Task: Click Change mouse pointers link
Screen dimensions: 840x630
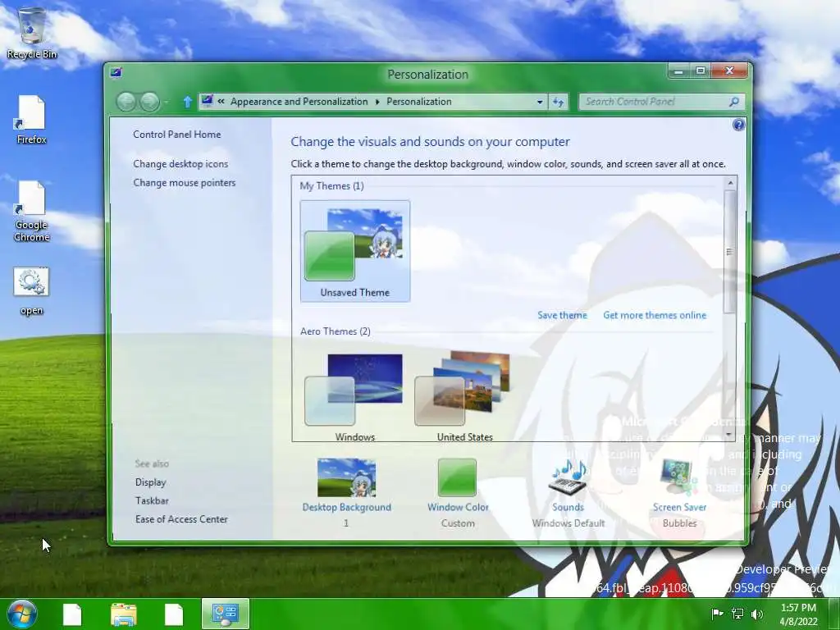Action: coord(185,183)
